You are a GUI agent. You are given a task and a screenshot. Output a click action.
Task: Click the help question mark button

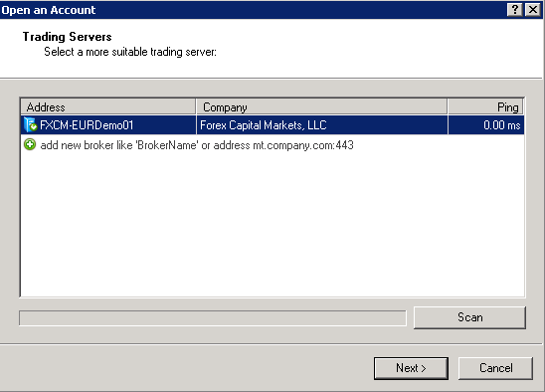tap(515, 9)
